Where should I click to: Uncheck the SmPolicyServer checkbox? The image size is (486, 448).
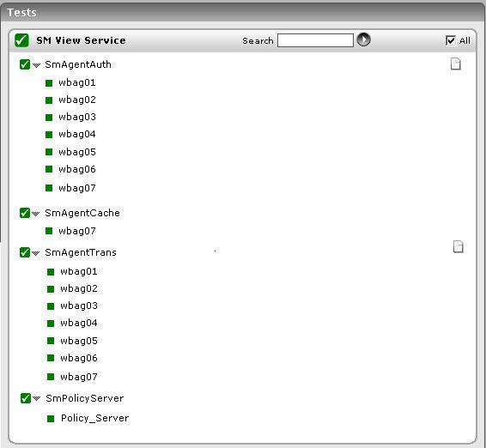point(26,398)
